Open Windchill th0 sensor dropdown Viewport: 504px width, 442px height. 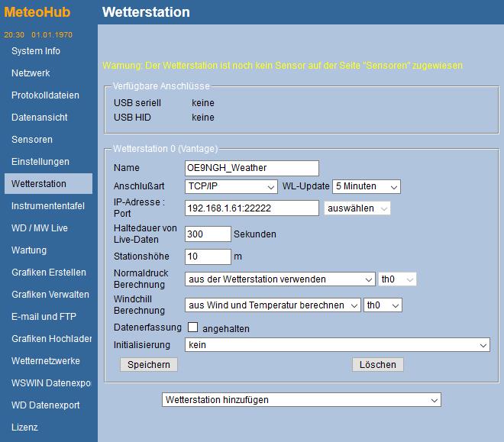383,305
